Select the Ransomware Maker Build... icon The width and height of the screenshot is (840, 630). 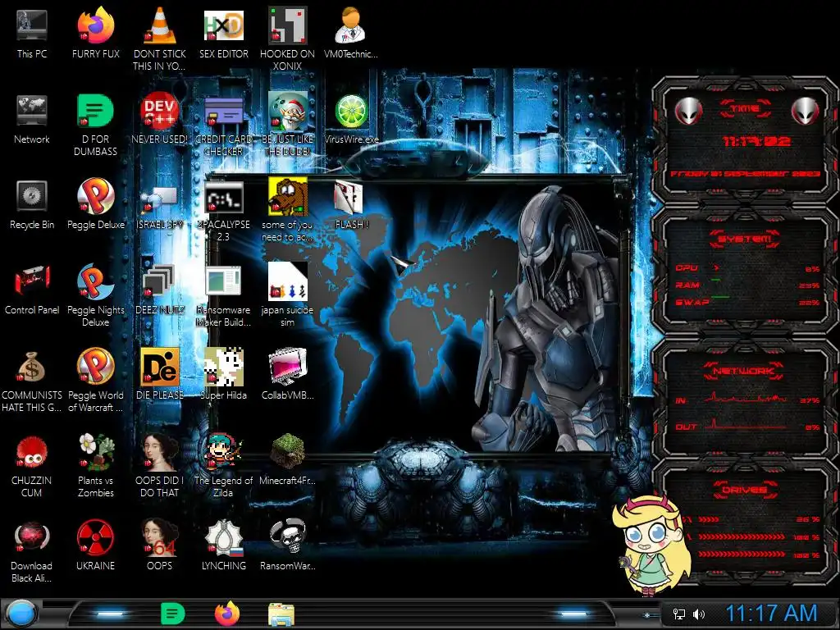(x=223, y=295)
